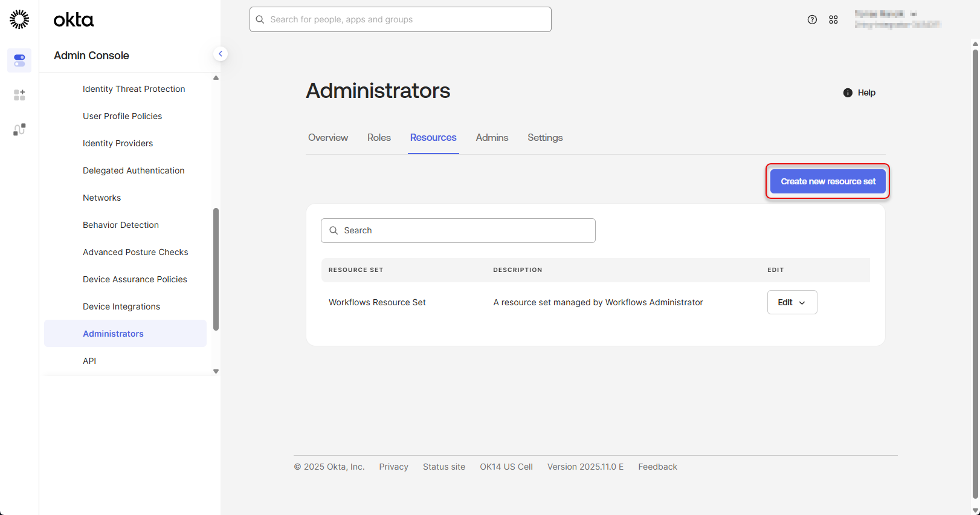Open the workflows icon in left rail

pyautogui.click(x=19, y=129)
